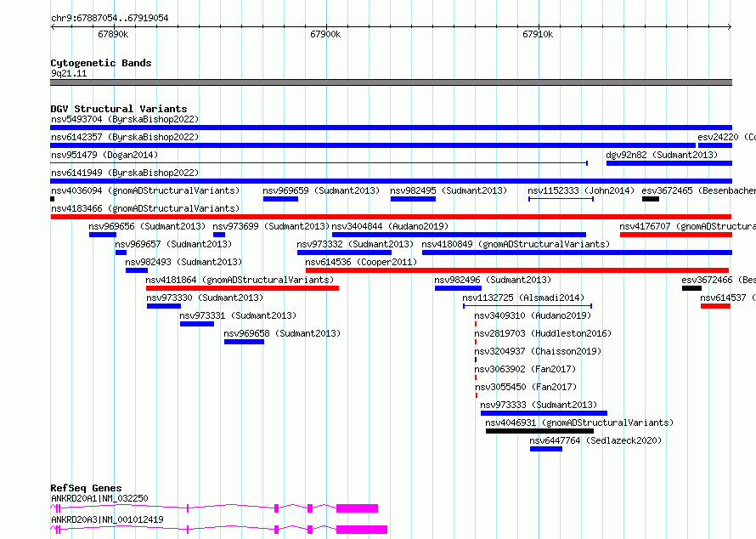The width and height of the screenshot is (756, 539).
Task: Click the nsv3409310 (Audano2019) label
Action: (533, 315)
